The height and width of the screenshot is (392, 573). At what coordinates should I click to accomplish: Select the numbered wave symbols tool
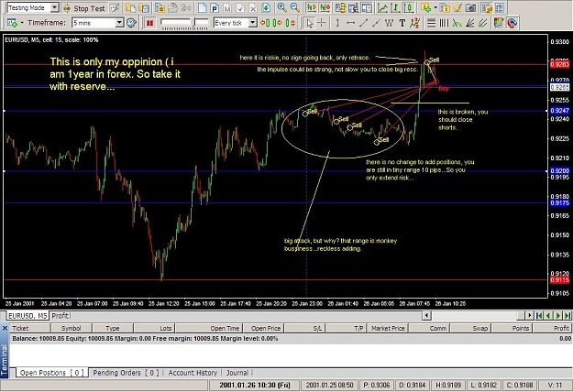414,23
